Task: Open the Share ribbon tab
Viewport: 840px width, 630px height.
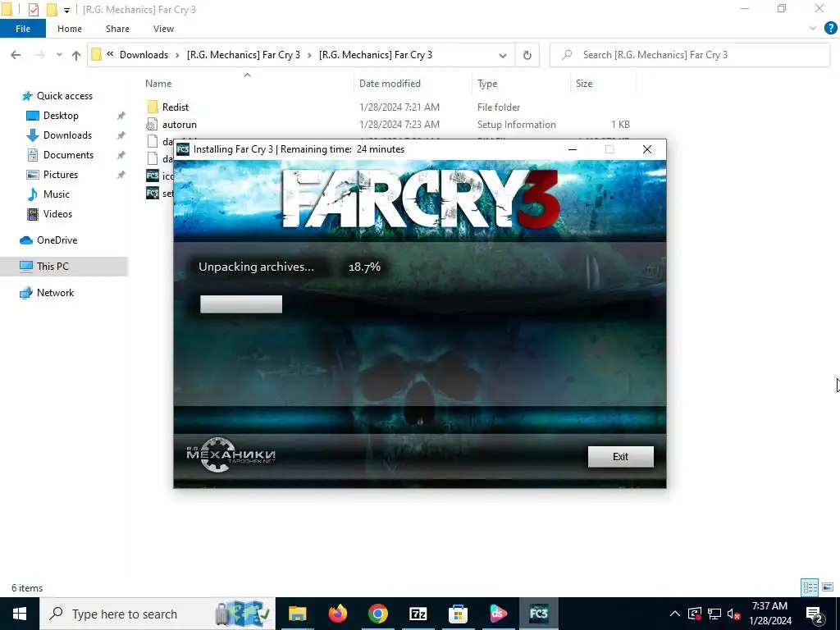Action: (117, 29)
